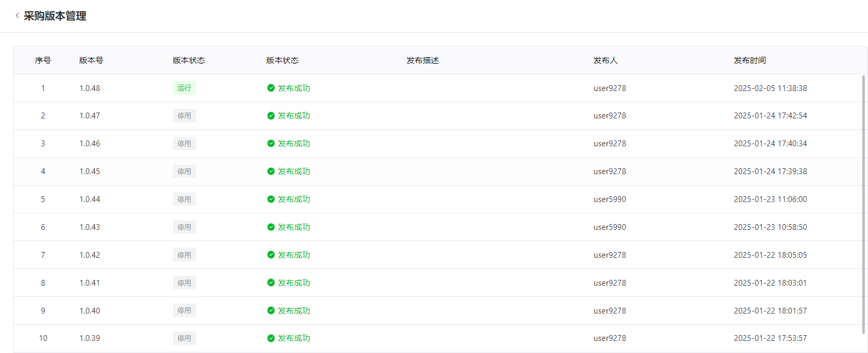Click the 发布人 column header
The width and height of the screenshot is (868, 353).
coord(605,60)
